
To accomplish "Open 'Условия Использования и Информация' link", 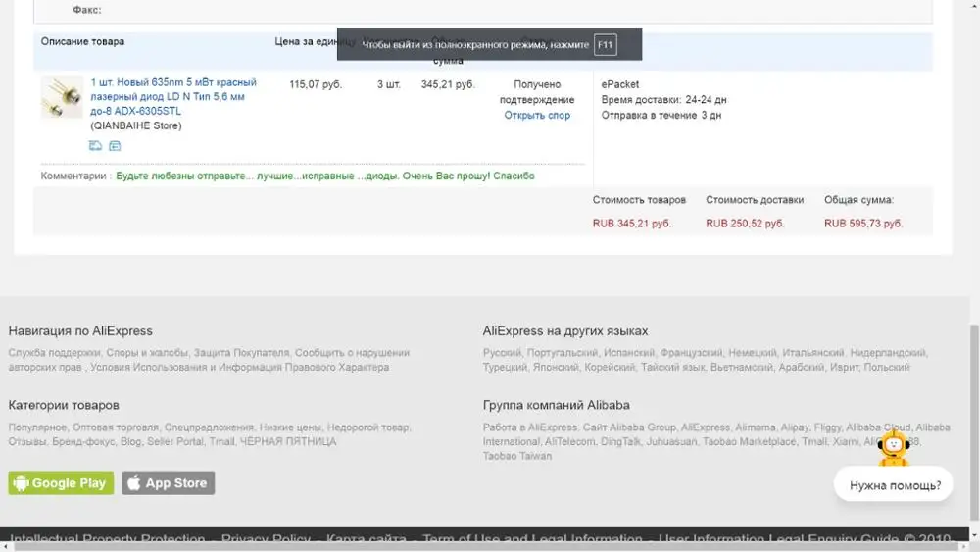I will click(x=239, y=367).
